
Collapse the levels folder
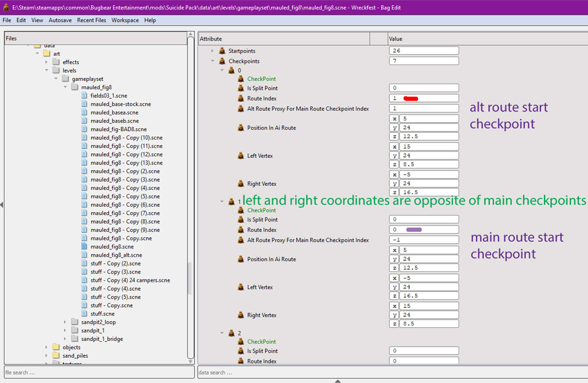pos(46,70)
